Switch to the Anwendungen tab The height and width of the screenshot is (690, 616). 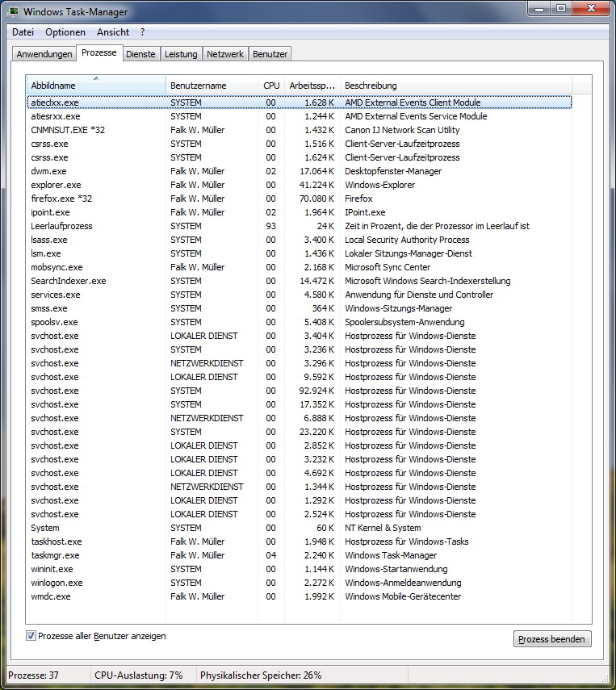(x=44, y=54)
